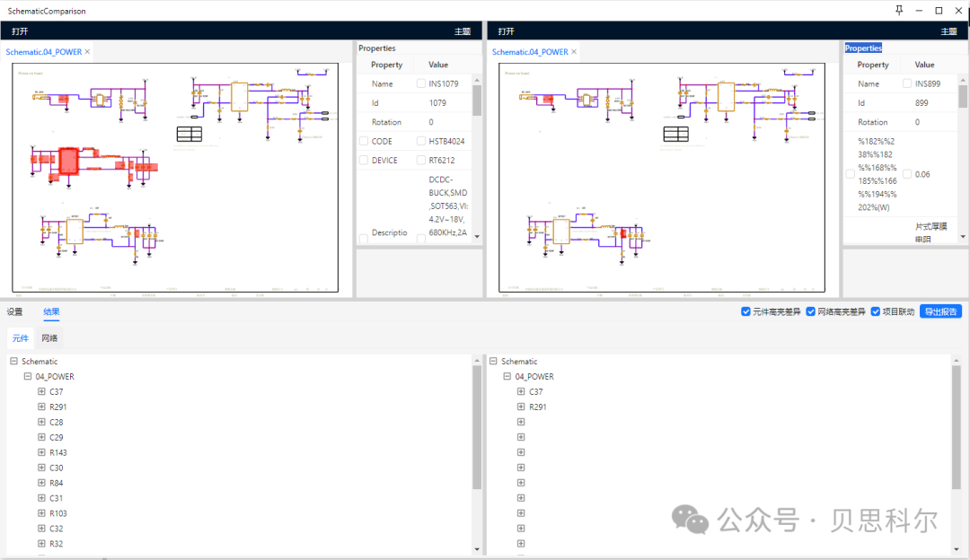Open left panel 主题 menu

pos(463,31)
